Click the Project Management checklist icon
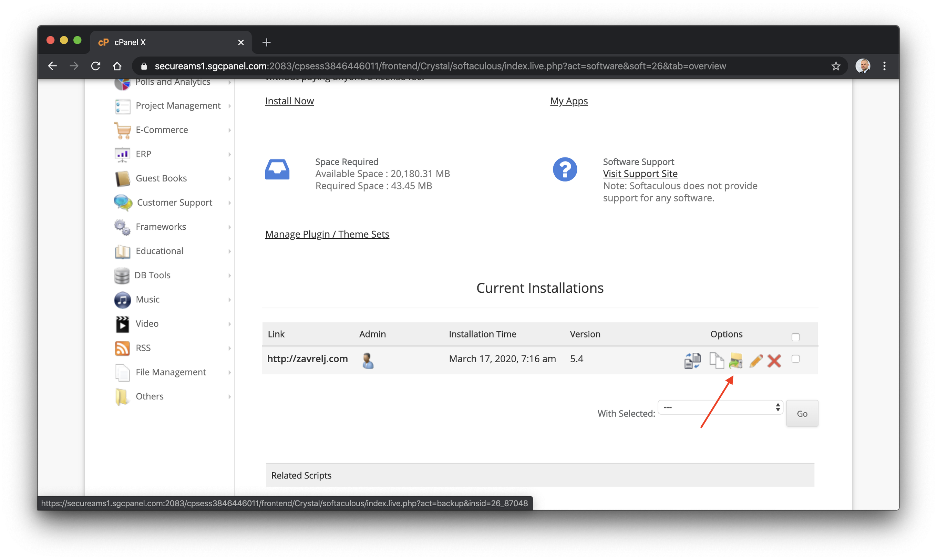 122,106
